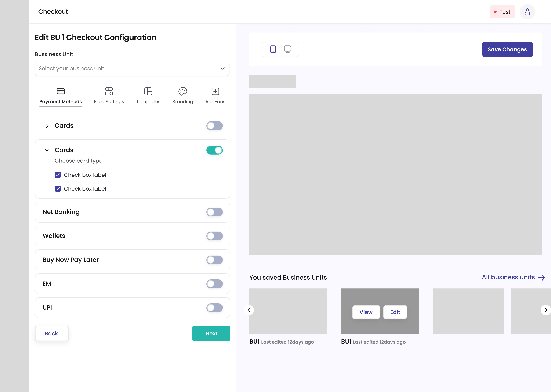
Task: Click the large checkout preview area
Action: (396, 174)
